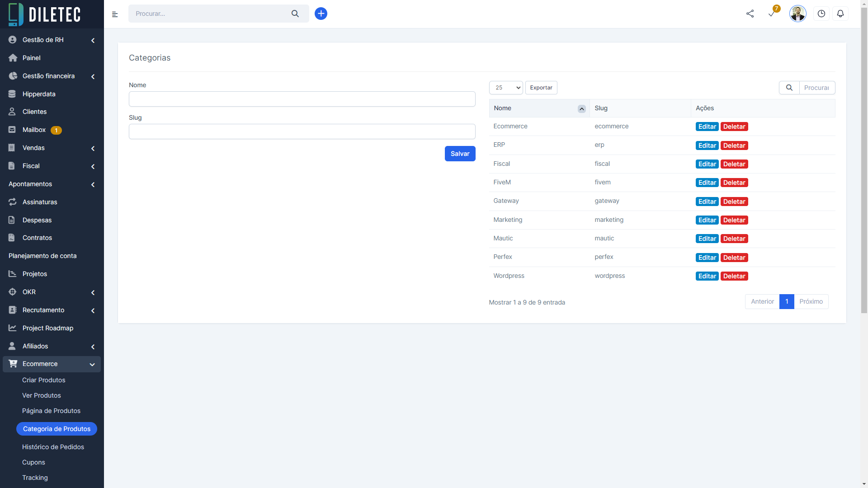Open the share icon in top bar

pyautogui.click(x=750, y=14)
